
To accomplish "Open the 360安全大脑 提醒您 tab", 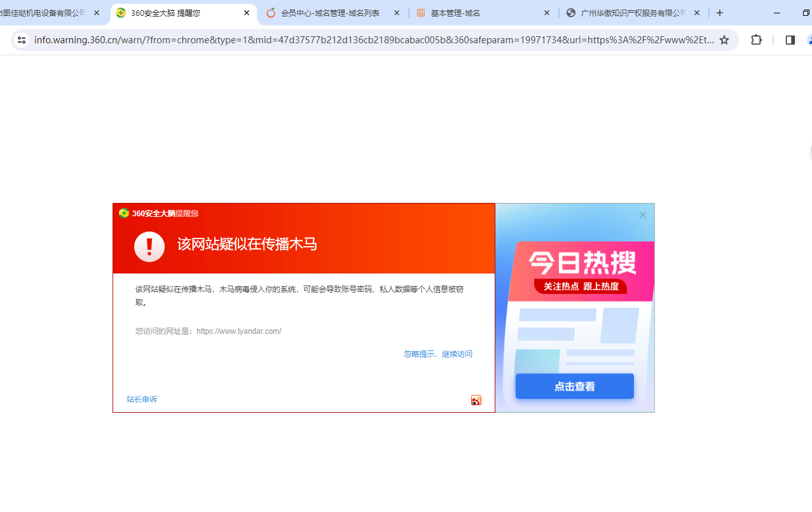I will (x=184, y=13).
